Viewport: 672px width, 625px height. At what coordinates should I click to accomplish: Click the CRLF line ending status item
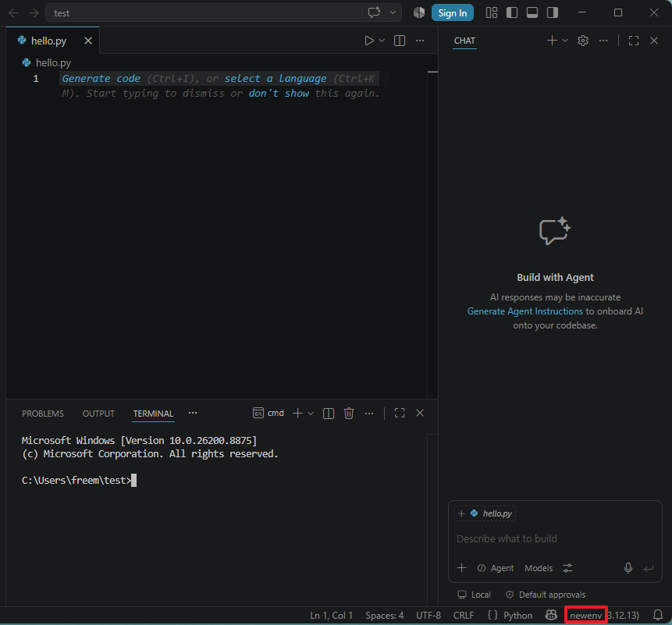464,616
